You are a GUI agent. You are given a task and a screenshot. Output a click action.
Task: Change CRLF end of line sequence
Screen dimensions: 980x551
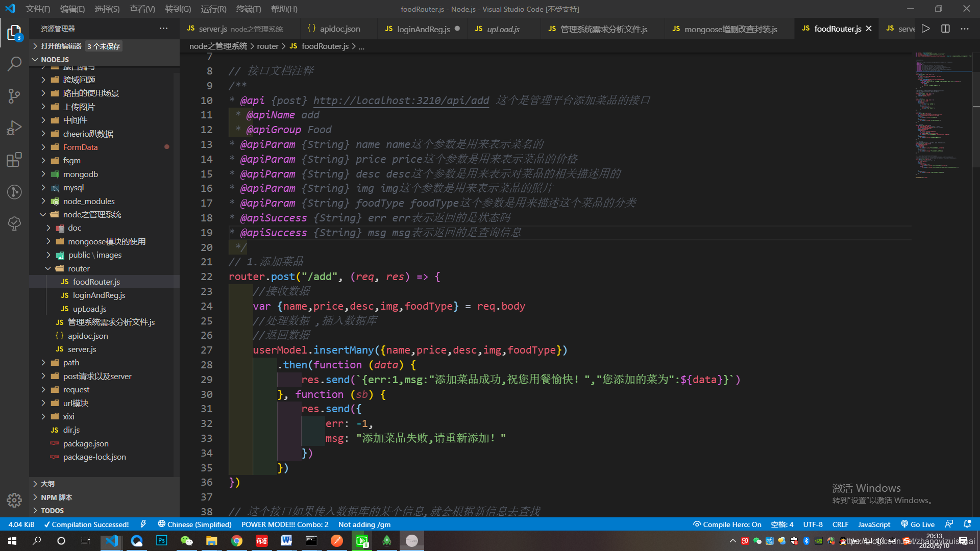(x=840, y=524)
